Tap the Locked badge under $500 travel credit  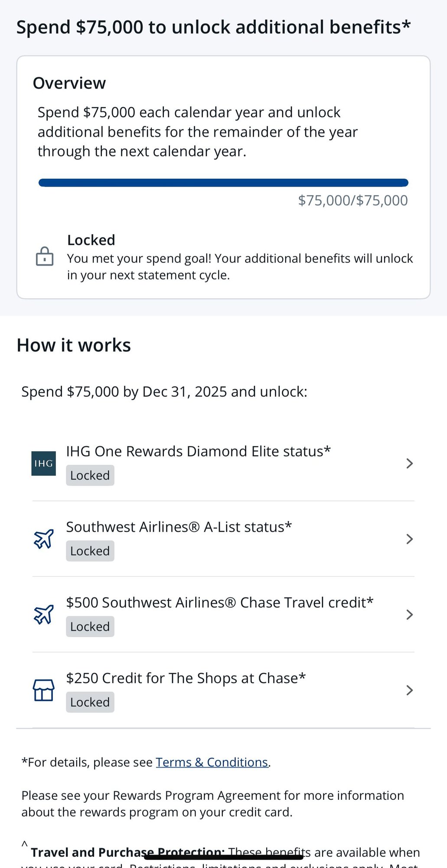click(90, 627)
